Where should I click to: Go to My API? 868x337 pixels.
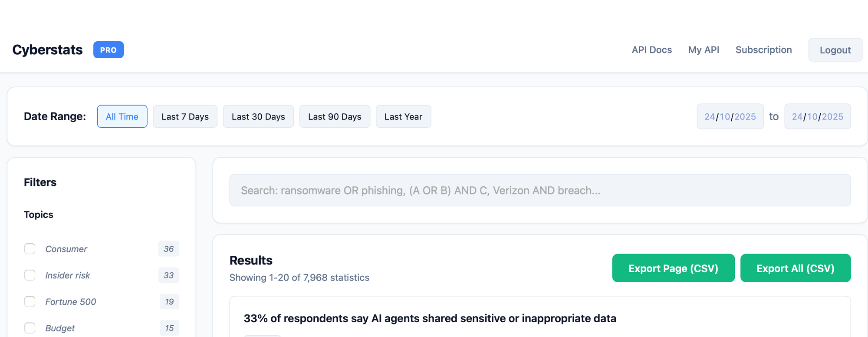[704, 50]
